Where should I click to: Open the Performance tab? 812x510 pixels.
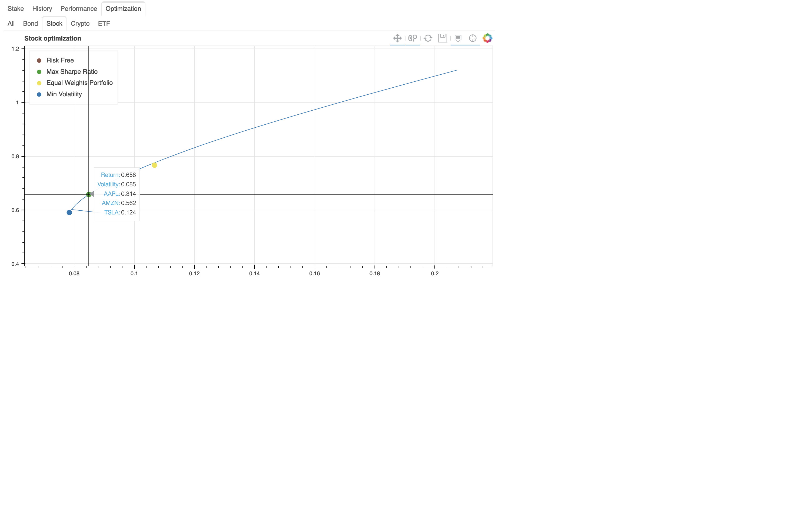[79, 9]
